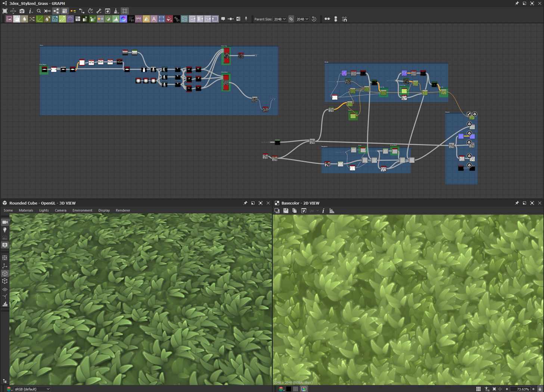
Task: Pin the GRAPH panel
Action: pos(517,3)
